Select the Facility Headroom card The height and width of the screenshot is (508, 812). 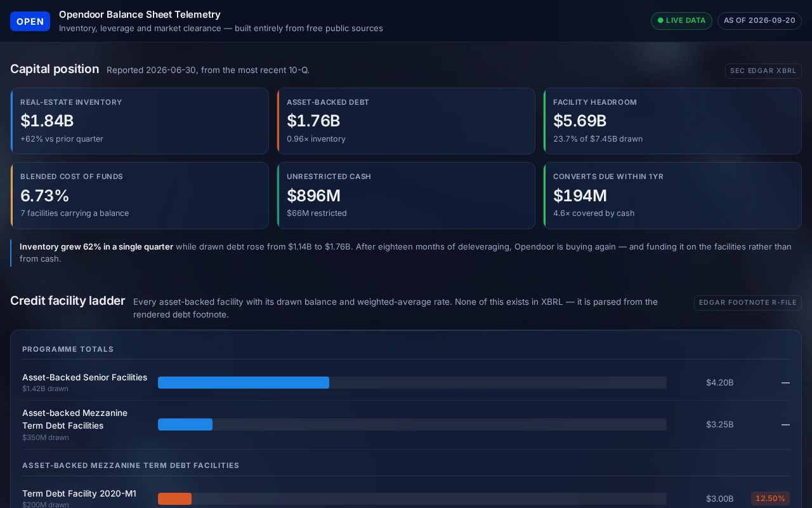(672, 121)
